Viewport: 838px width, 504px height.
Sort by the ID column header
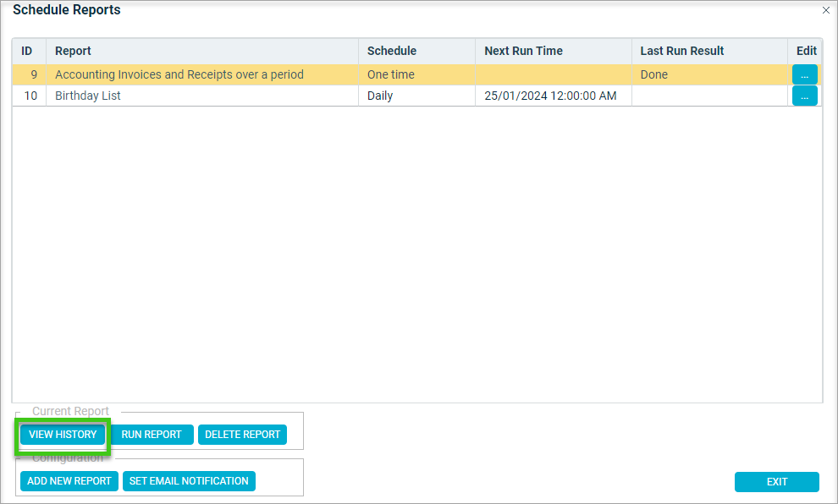click(x=30, y=52)
